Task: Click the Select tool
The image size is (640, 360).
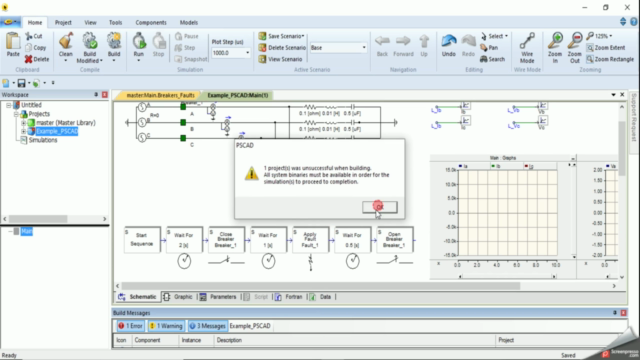Action: pos(494,36)
